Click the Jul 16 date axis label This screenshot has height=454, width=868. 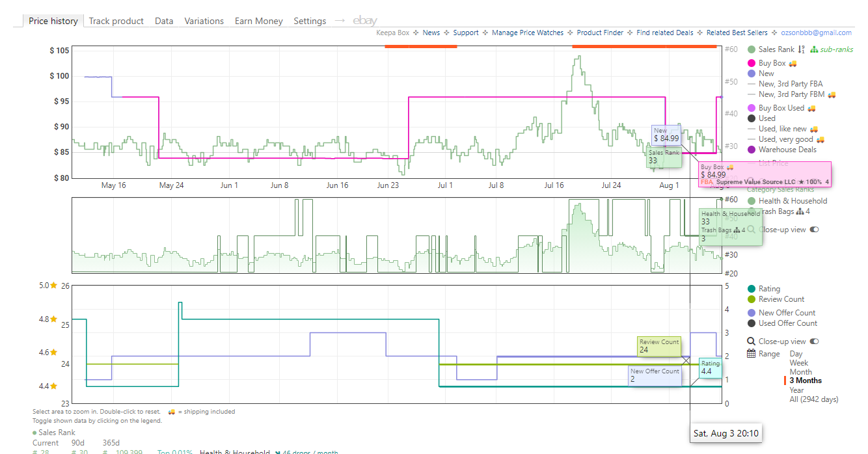tap(554, 185)
